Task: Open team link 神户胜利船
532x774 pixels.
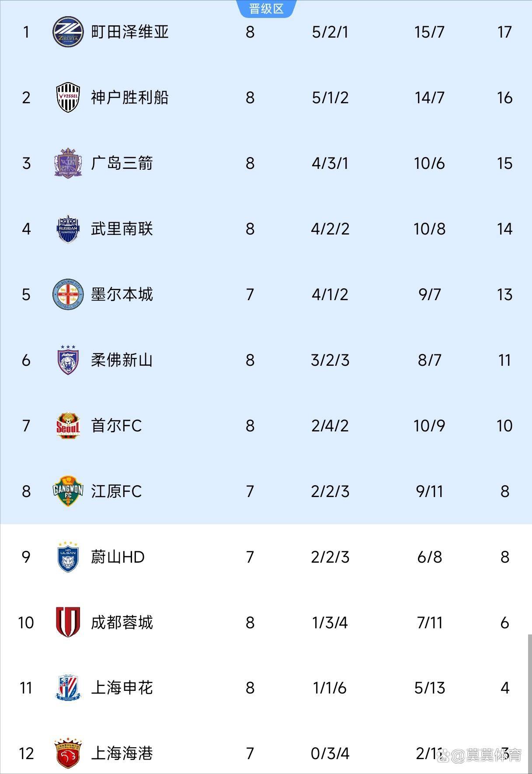Action: pyautogui.click(x=130, y=98)
